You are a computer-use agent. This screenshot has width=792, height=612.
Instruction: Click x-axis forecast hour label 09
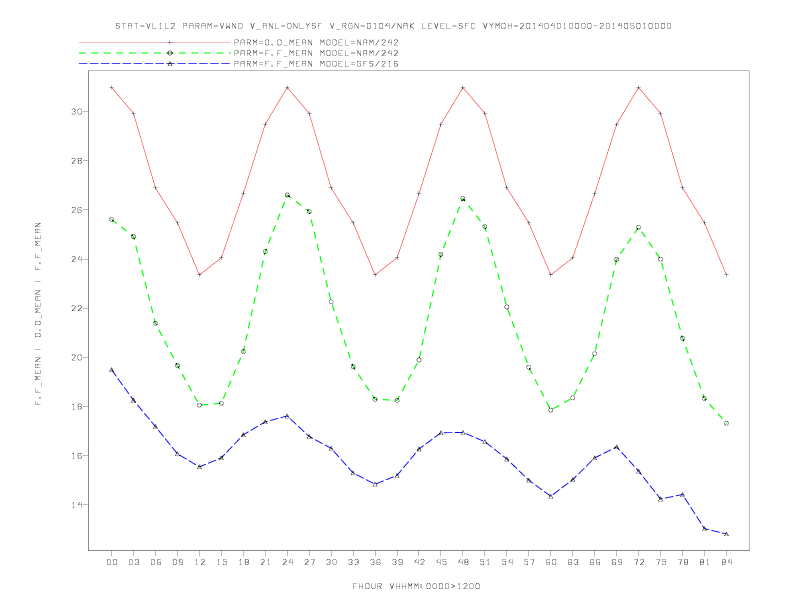[177, 562]
